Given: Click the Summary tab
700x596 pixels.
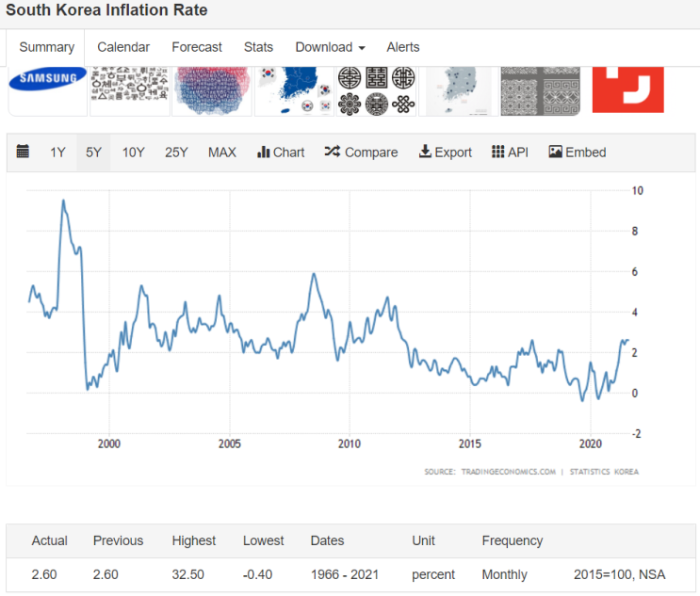Looking at the screenshot, I should pos(47,47).
